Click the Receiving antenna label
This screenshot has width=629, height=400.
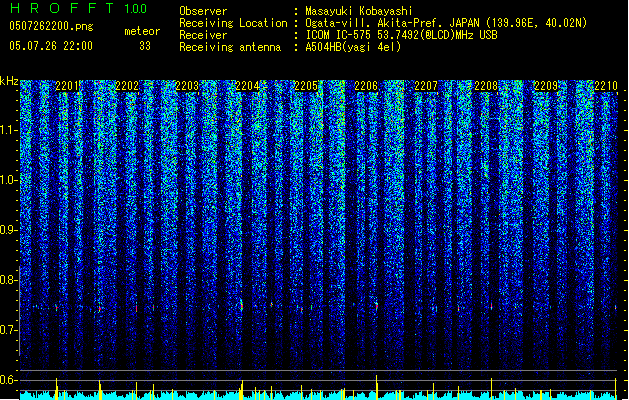[x=230, y=47]
